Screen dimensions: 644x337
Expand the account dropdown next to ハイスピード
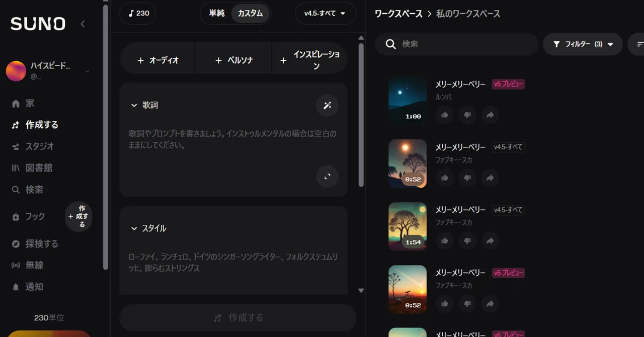coord(87,71)
